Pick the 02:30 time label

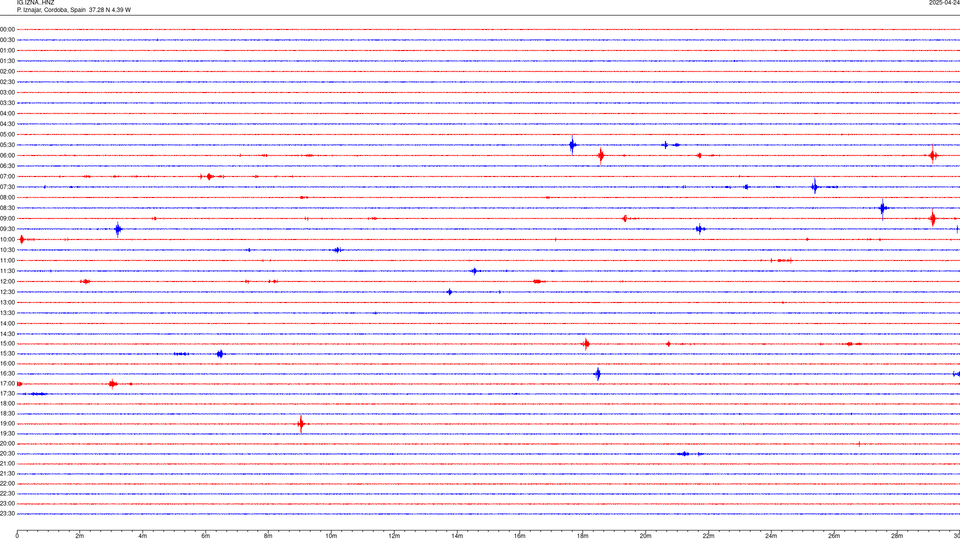7,82
